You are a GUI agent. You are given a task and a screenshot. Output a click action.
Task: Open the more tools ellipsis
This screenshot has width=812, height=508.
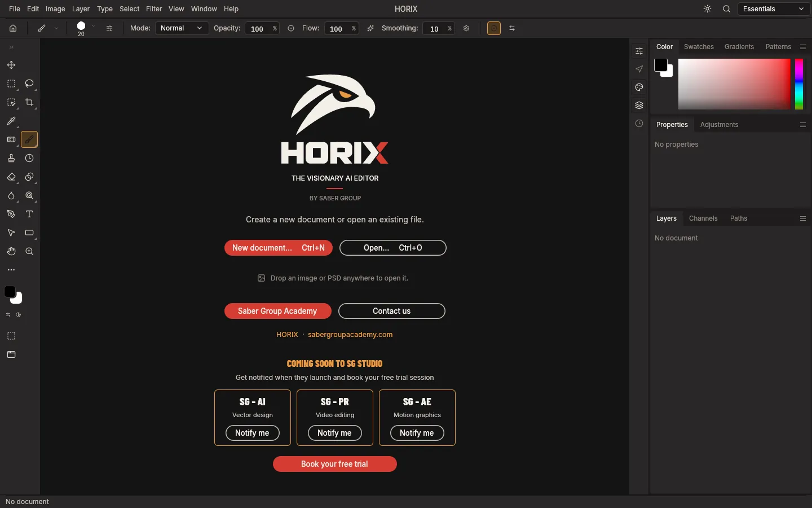click(11, 270)
